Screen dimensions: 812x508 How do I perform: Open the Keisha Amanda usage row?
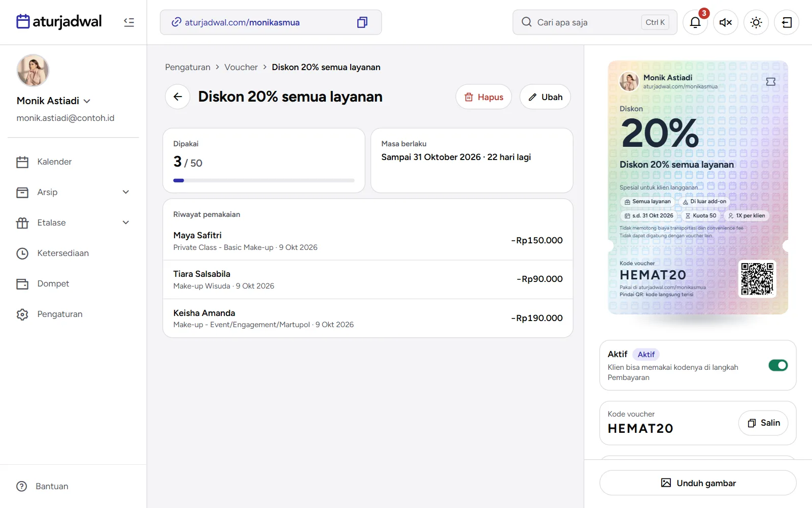pos(368,319)
